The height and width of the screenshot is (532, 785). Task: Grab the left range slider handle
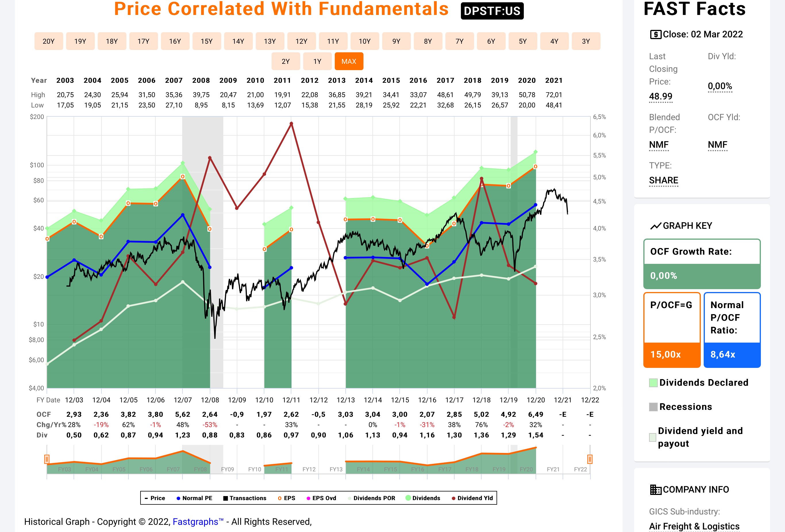(x=47, y=459)
